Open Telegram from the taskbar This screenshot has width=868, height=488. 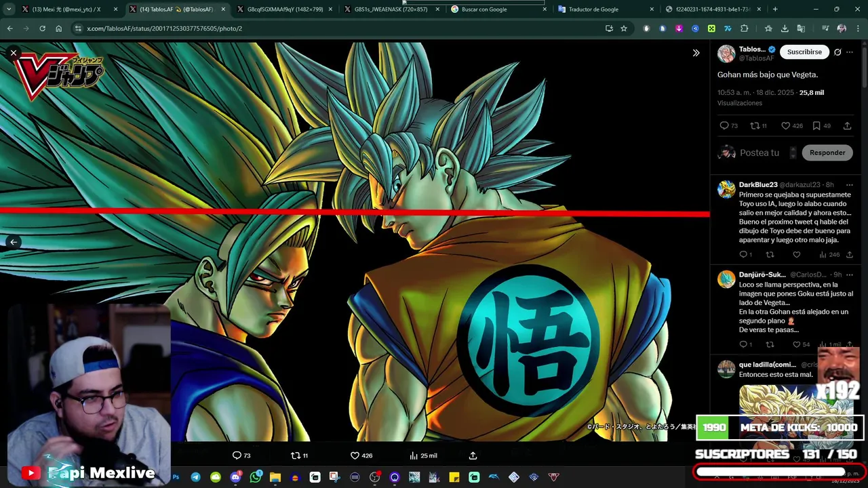coord(195,477)
